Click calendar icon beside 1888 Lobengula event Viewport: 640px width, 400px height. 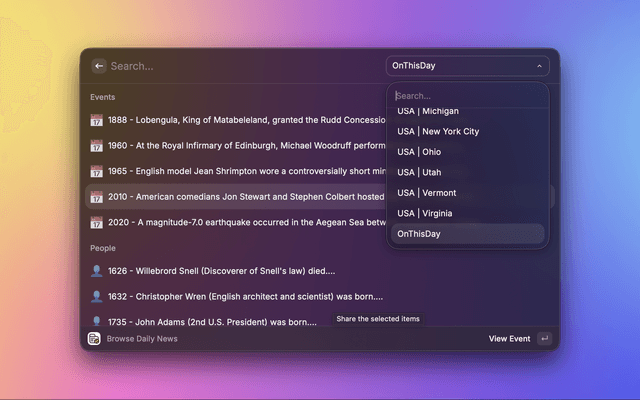97,120
